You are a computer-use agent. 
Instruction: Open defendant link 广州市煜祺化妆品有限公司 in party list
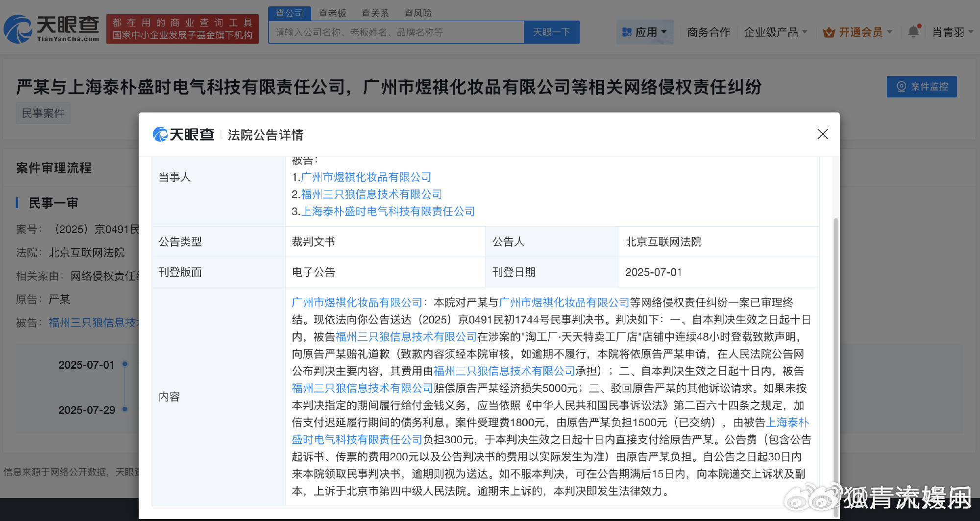tap(366, 177)
